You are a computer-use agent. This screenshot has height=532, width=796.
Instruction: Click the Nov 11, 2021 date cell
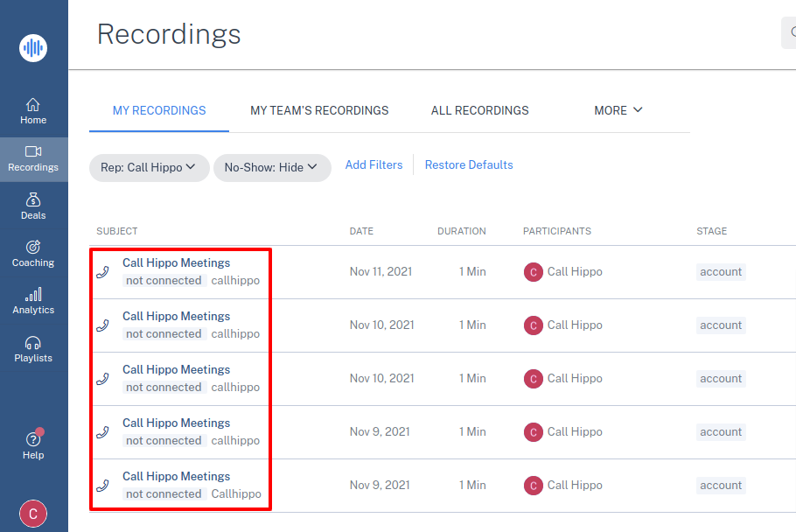(x=381, y=272)
